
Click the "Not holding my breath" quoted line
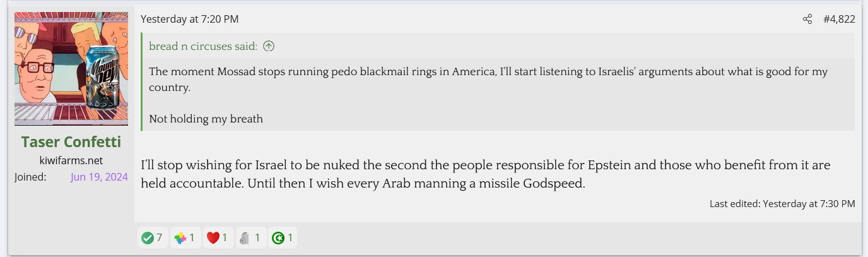pos(206,119)
